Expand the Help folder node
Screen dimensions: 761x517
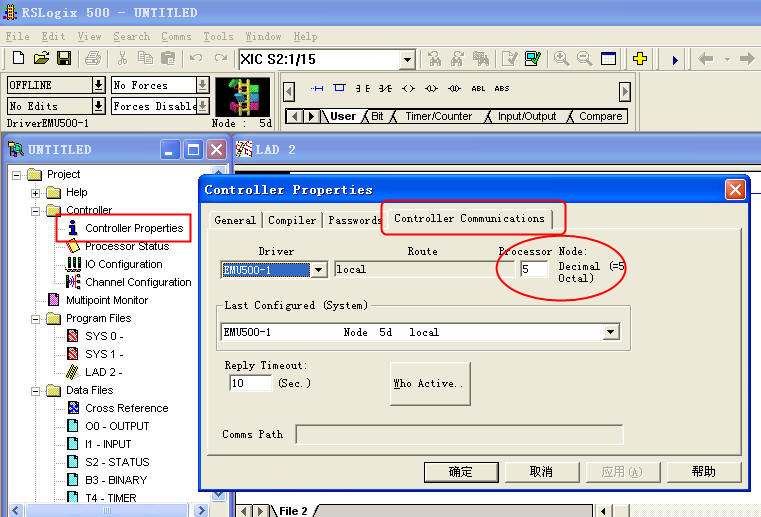point(35,193)
